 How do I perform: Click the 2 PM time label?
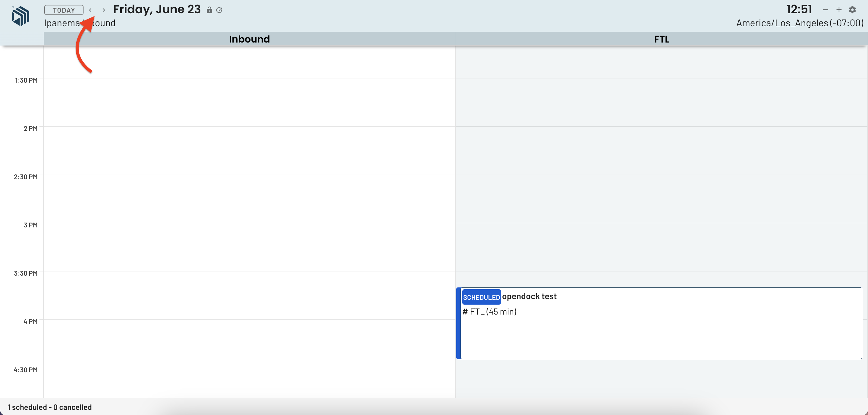click(30, 128)
